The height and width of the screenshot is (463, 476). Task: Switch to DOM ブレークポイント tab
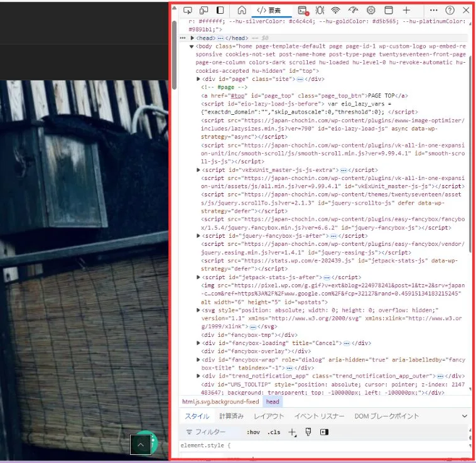coord(386,417)
